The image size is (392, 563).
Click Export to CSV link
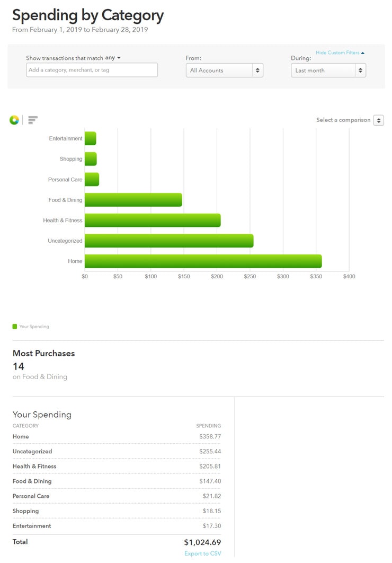[x=203, y=553]
